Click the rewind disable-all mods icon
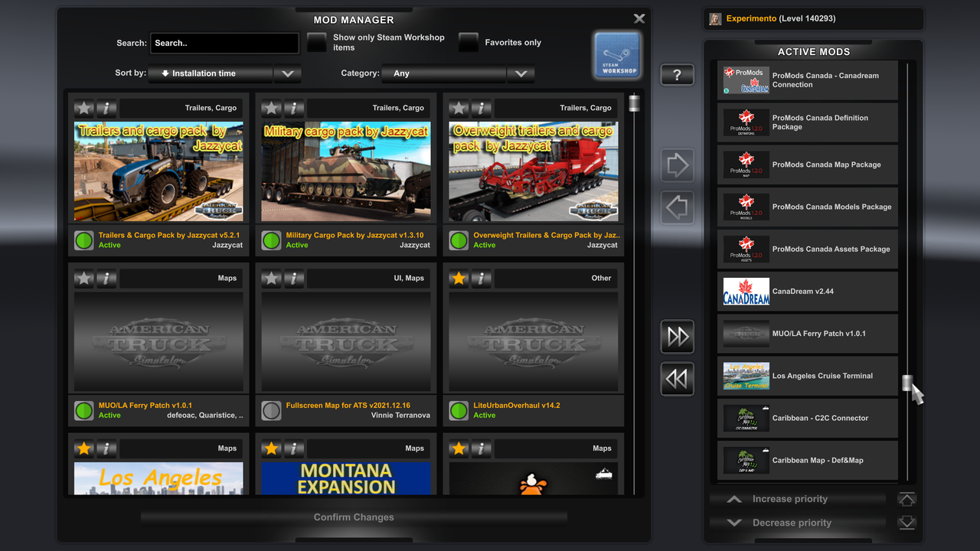The image size is (980, 551). 677,379
